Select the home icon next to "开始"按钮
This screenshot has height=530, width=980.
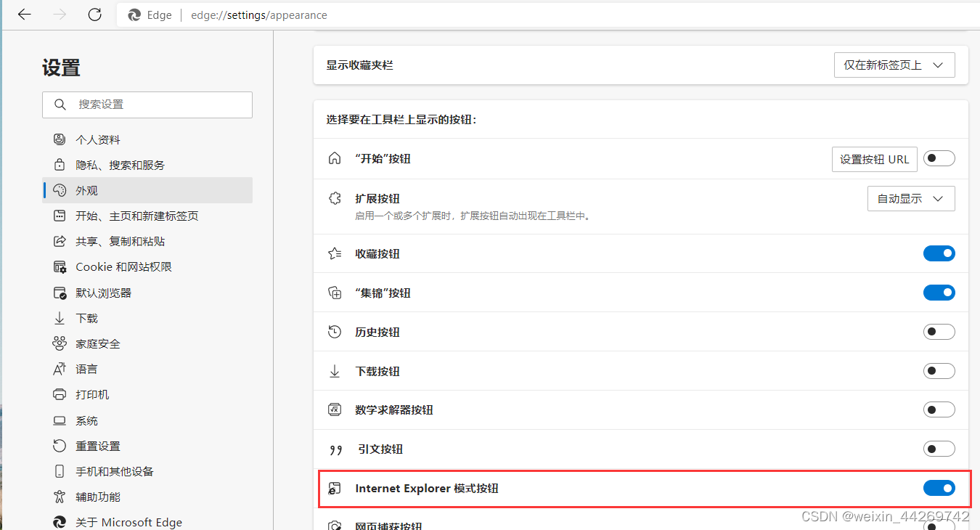(335, 158)
